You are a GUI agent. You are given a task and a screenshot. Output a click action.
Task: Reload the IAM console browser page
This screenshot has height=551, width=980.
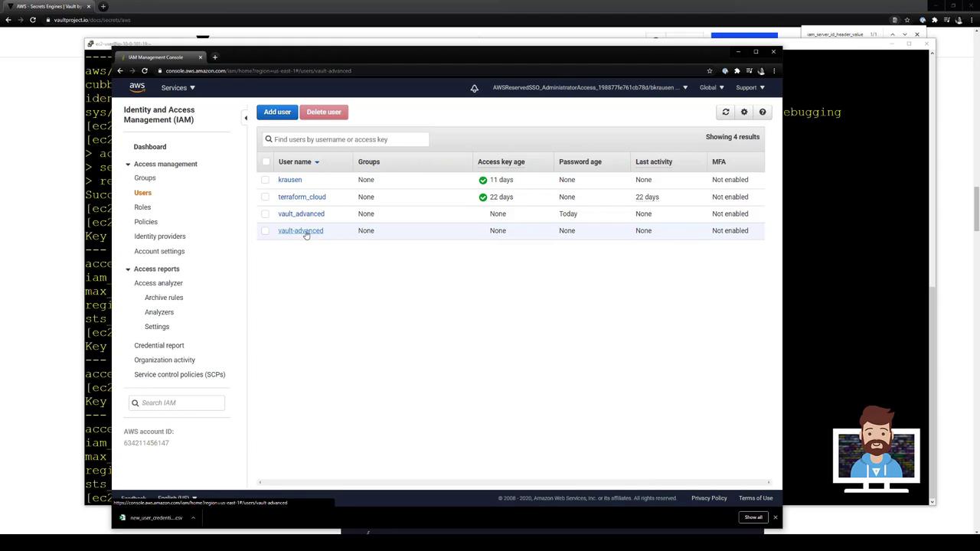[x=145, y=71]
